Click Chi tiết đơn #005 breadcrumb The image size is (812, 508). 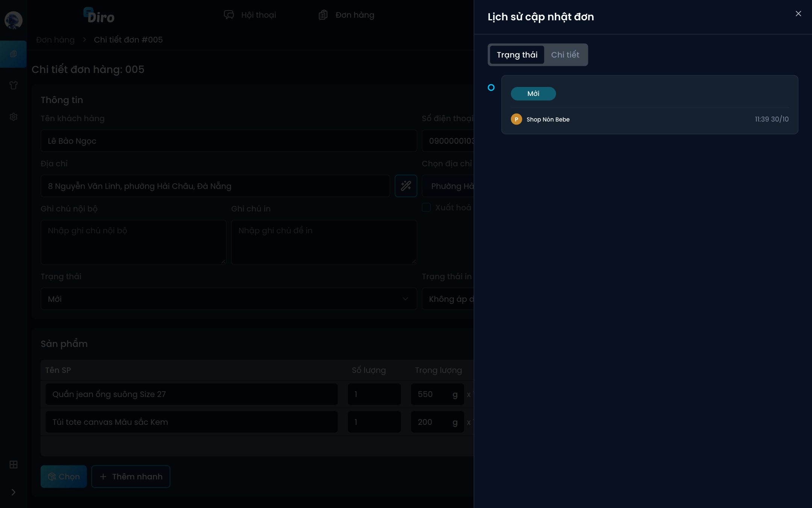[128, 40]
